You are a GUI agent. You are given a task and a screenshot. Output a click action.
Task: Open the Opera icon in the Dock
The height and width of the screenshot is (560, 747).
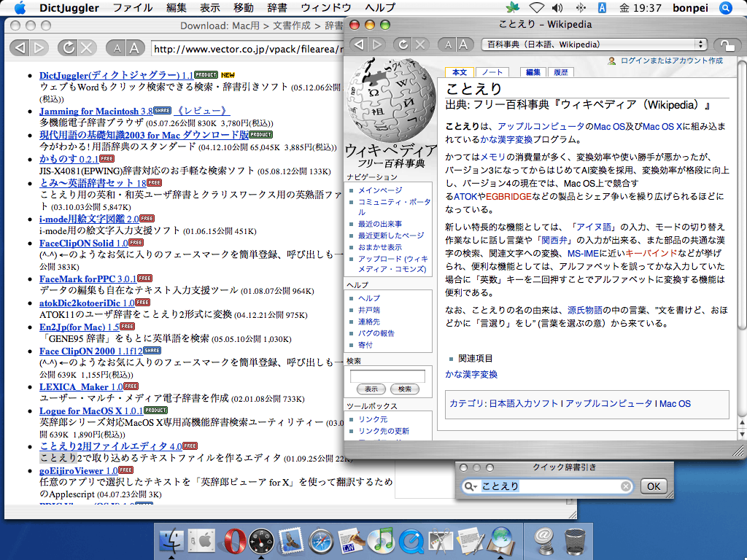[x=234, y=542]
